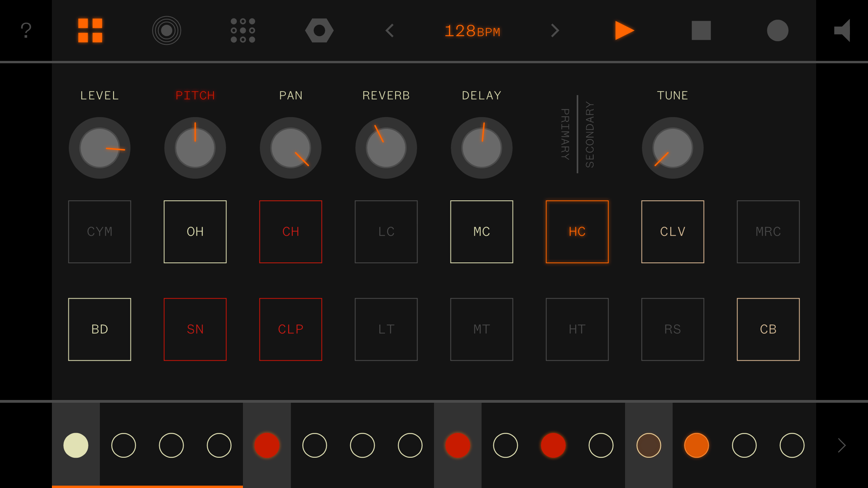Click the REVERB knob

[x=386, y=148]
